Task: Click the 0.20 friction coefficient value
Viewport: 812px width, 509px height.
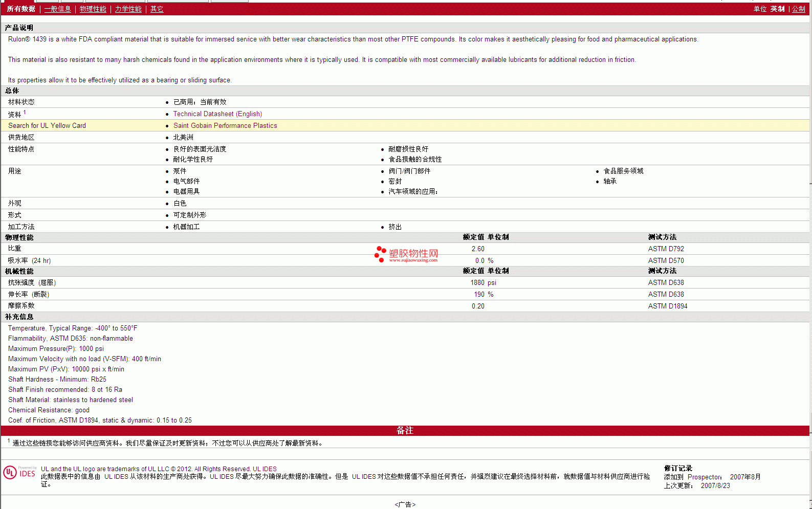Action: (478, 306)
